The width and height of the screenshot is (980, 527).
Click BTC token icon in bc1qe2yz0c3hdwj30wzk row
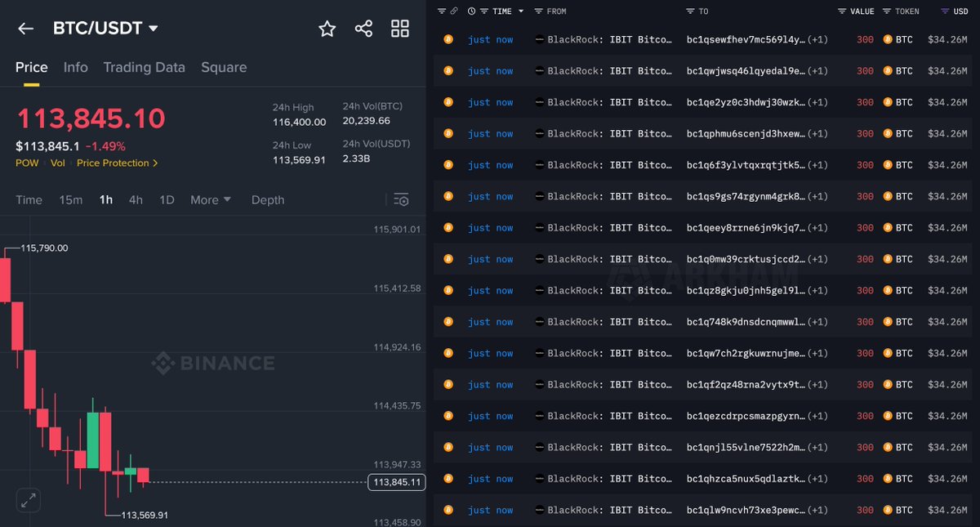[x=888, y=102]
